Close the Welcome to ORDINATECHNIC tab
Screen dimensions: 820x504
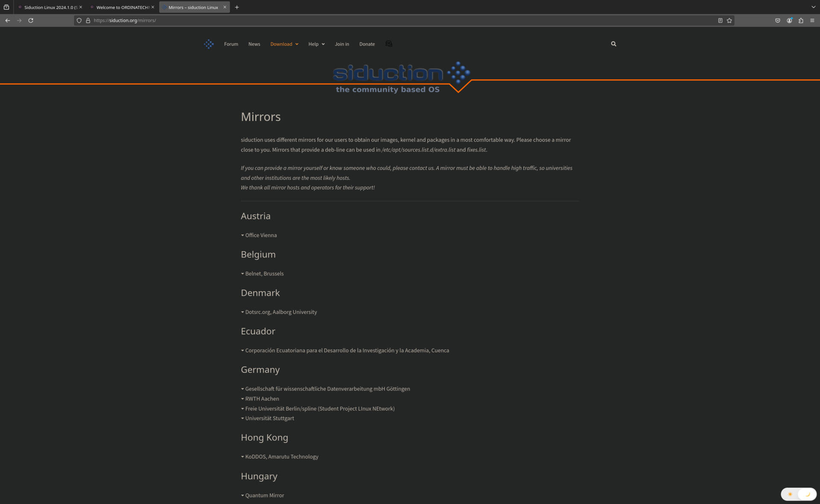(152, 7)
